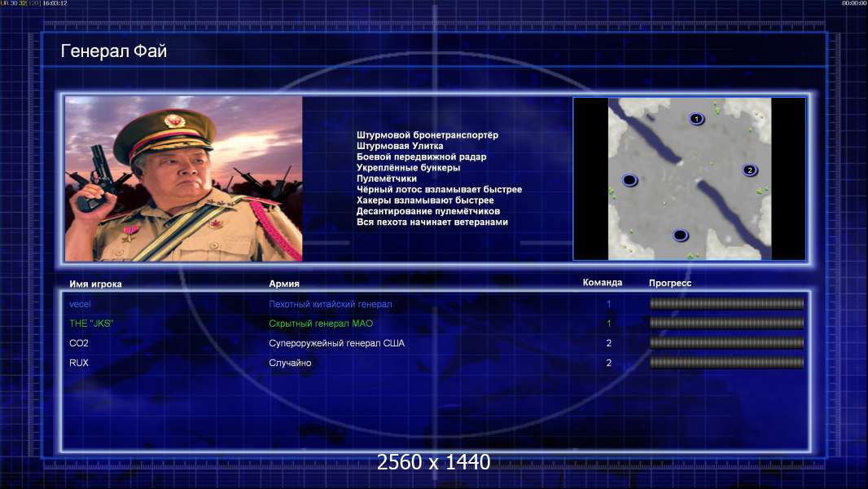The height and width of the screenshot is (489, 868).
Task: Select player row vecel
Action: point(435,304)
